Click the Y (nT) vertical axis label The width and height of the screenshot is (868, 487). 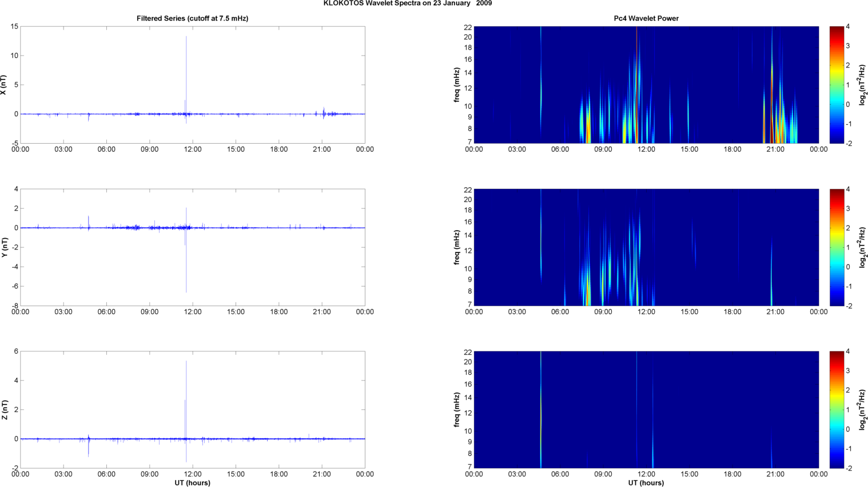3,247
